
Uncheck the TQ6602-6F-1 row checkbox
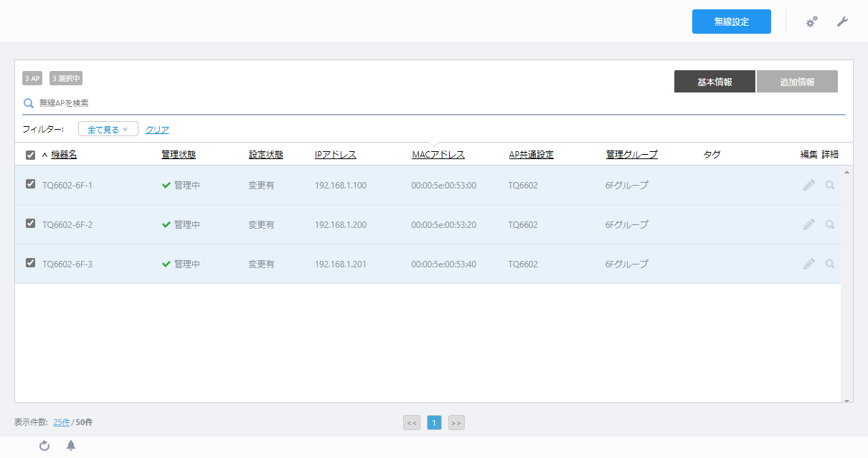30,184
